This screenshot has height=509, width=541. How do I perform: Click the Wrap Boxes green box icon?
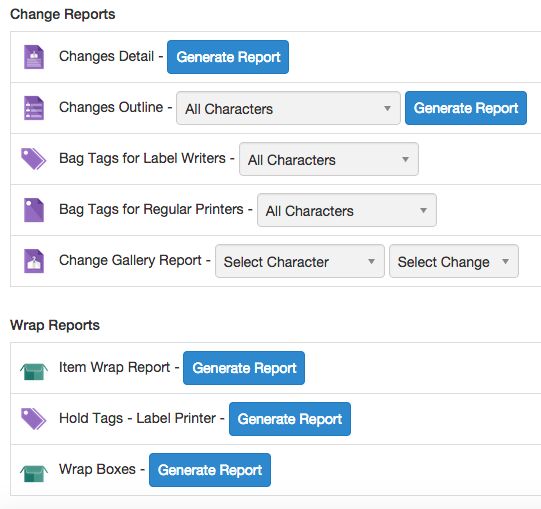tap(34, 473)
